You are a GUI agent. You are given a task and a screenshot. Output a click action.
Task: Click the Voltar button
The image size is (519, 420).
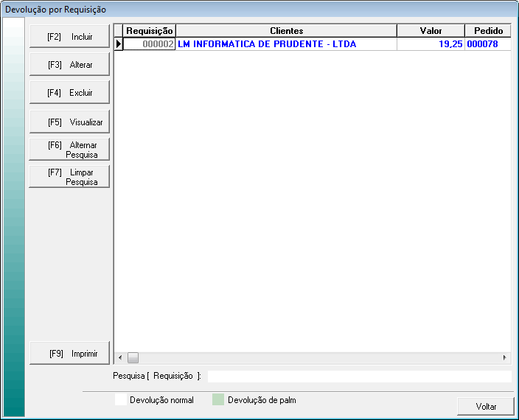click(485, 406)
